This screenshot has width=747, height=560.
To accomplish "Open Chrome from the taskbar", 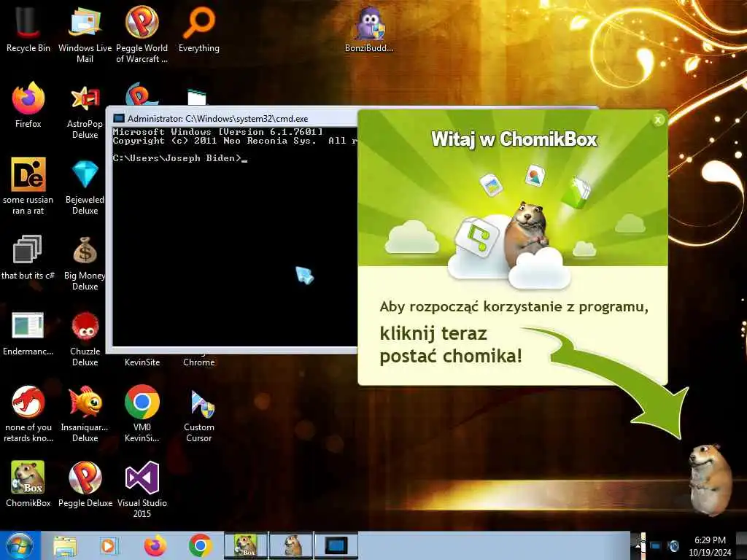I will pyautogui.click(x=200, y=546).
